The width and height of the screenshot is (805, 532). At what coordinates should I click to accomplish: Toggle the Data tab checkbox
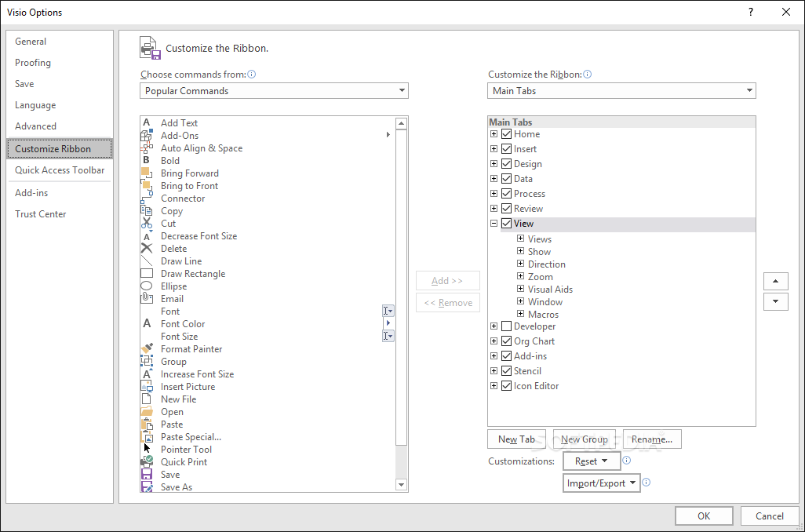click(x=506, y=179)
